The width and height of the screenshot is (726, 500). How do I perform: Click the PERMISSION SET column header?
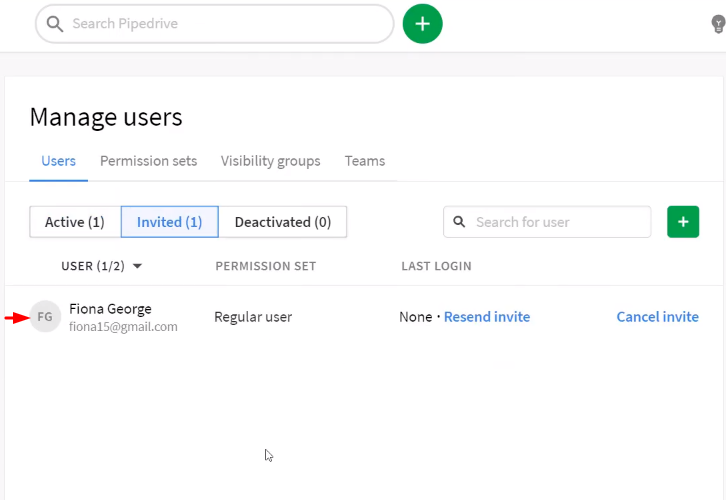pos(266,266)
